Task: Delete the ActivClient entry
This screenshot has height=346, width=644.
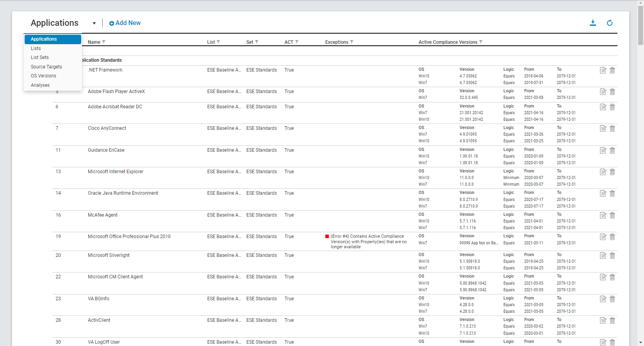Action: pyautogui.click(x=612, y=321)
